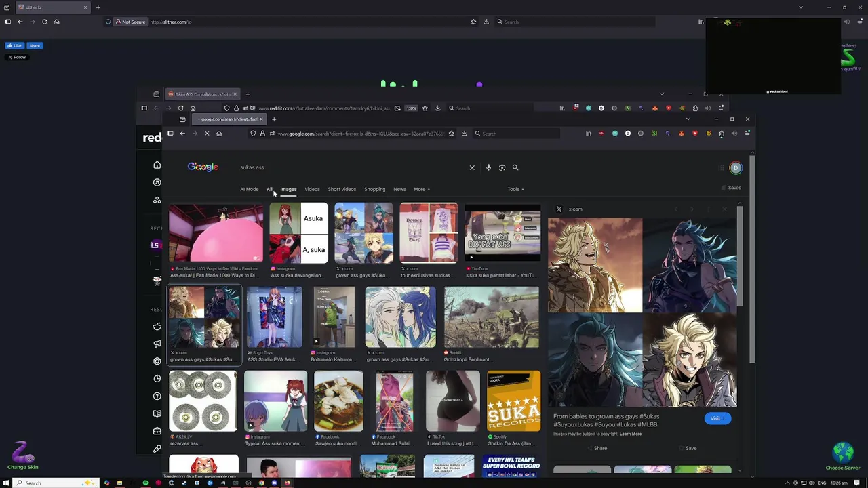Click the Facebook Share button on slither.io
The image size is (868, 488).
click(x=35, y=45)
